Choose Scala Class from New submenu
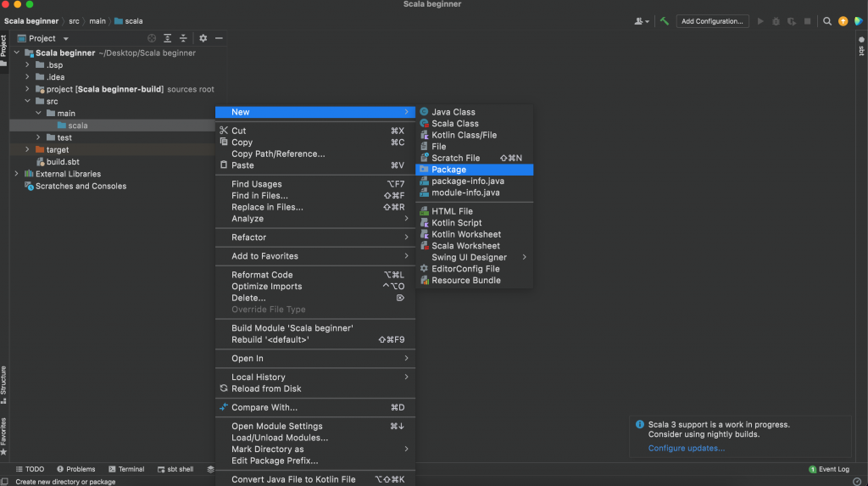This screenshot has width=868, height=486. click(475, 124)
